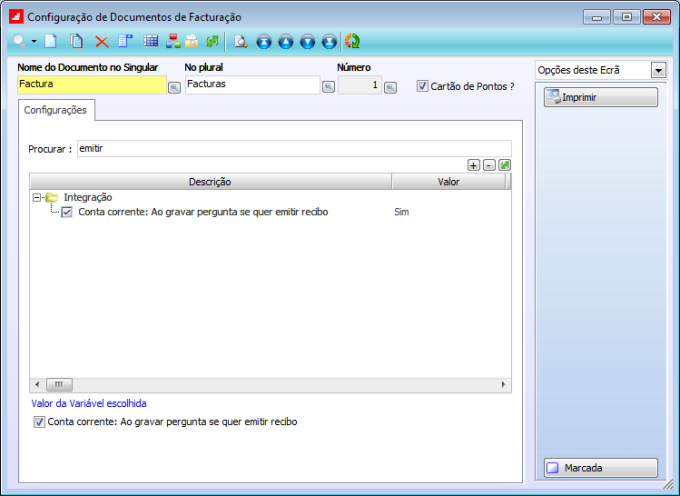Select the Integração folder row
Image resolution: width=680 pixels, height=496 pixels.
88,198
